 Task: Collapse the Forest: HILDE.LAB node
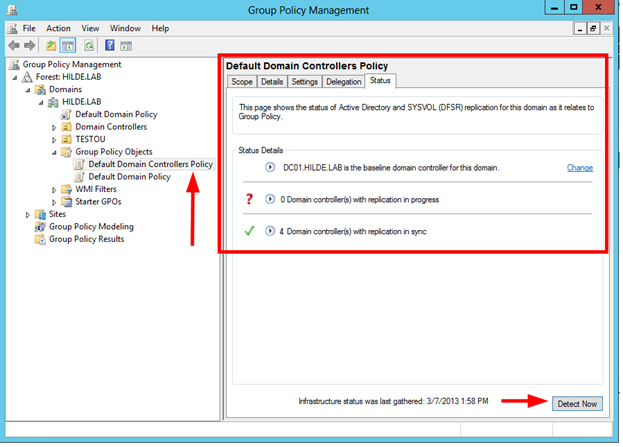tap(15, 77)
